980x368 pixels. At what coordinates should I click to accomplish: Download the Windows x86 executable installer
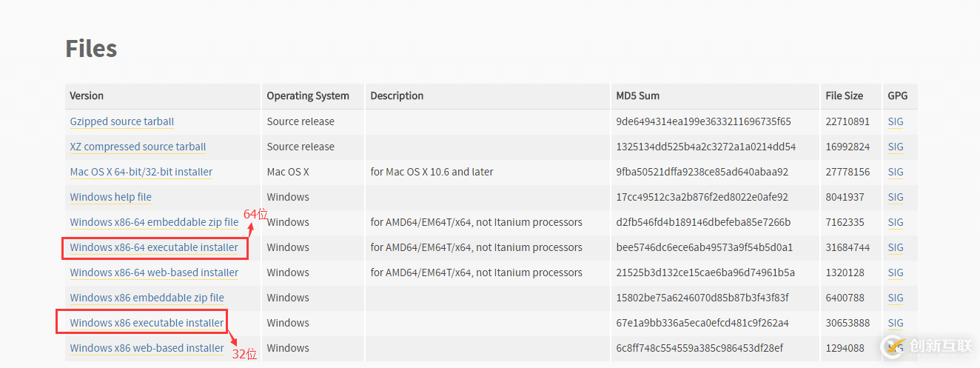(147, 323)
